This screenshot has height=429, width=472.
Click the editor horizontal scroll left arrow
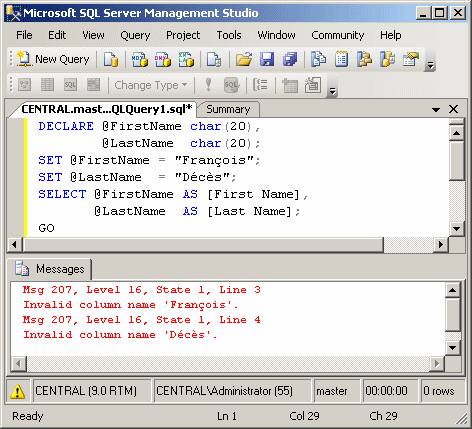click(x=14, y=245)
